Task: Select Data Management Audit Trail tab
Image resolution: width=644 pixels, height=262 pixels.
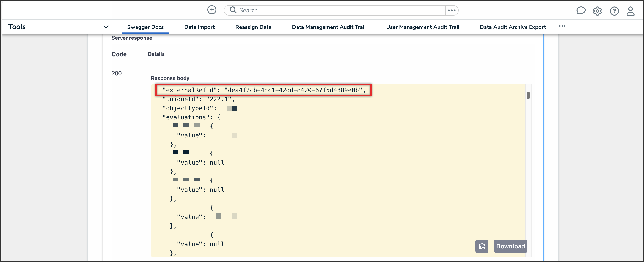Action: pos(328,27)
